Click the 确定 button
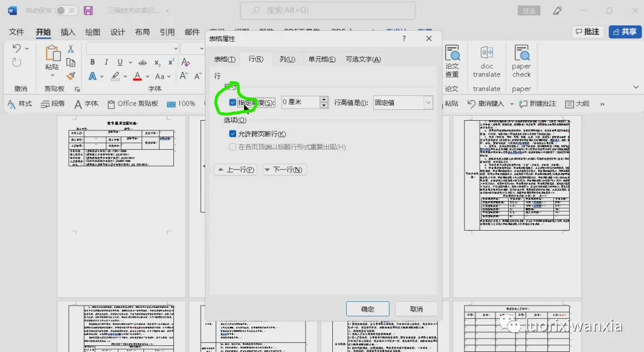This screenshot has width=644, height=352. pos(367,309)
